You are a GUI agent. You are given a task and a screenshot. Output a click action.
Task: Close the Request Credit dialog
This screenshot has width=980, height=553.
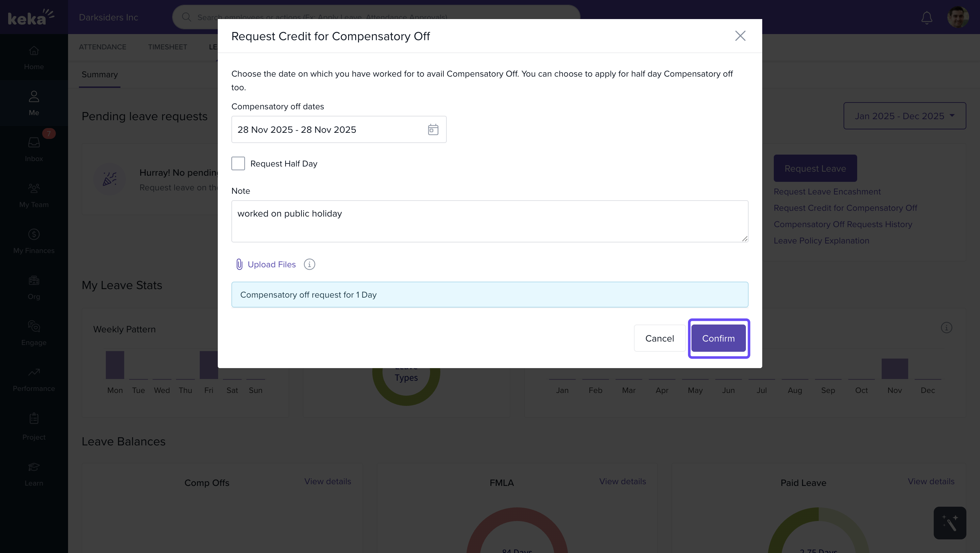tap(740, 36)
